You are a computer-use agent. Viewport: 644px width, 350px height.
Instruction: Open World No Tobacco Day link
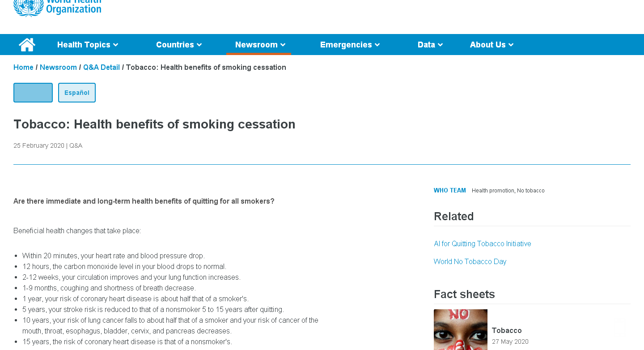tap(470, 261)
